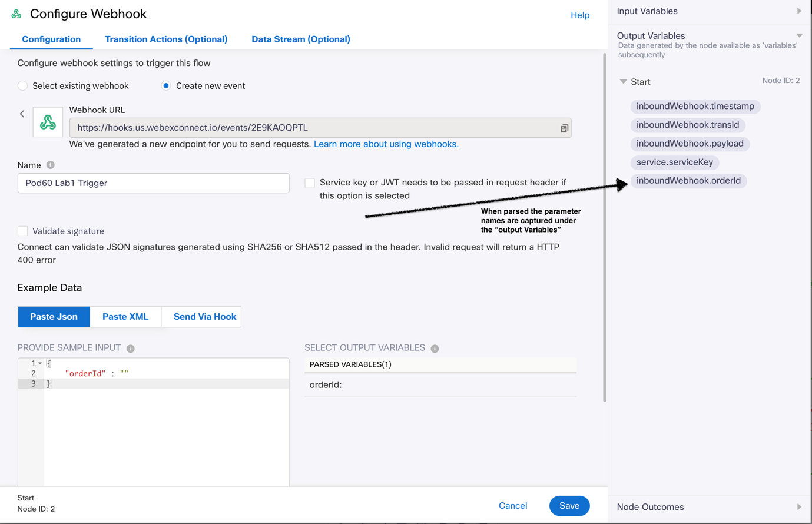Save the webhook configuration

pyautogui.click(x=569, y=506)
